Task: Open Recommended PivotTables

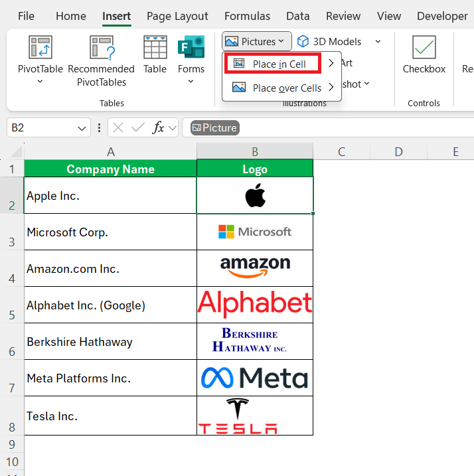Action: tap(101, 61)
